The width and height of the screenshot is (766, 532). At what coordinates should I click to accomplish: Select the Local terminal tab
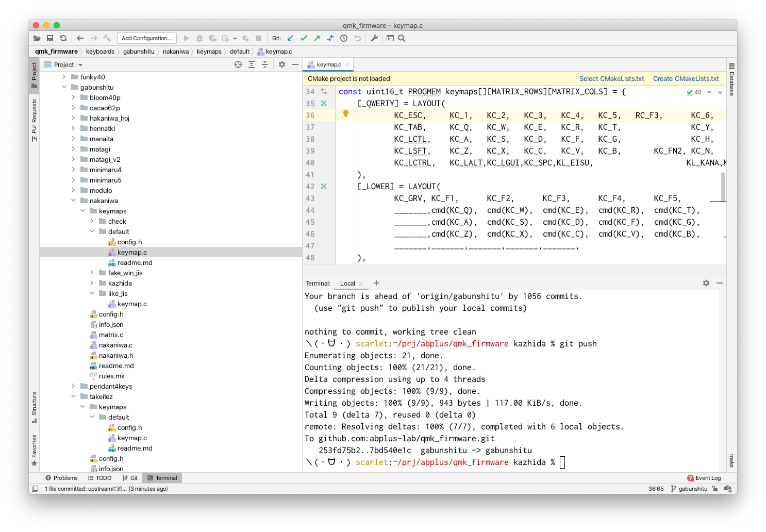[347, 284]
